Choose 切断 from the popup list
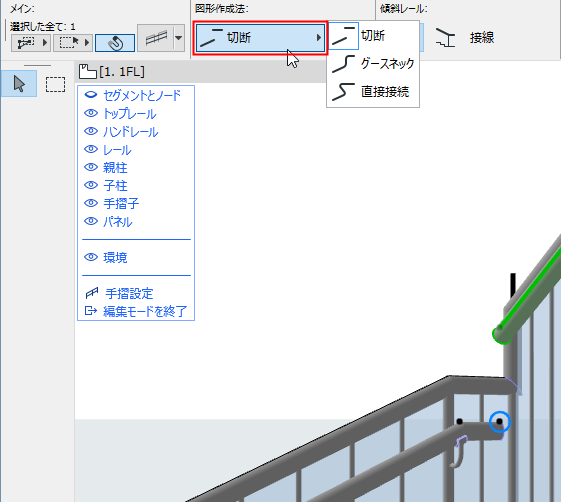561x502 pixels. 373,35
